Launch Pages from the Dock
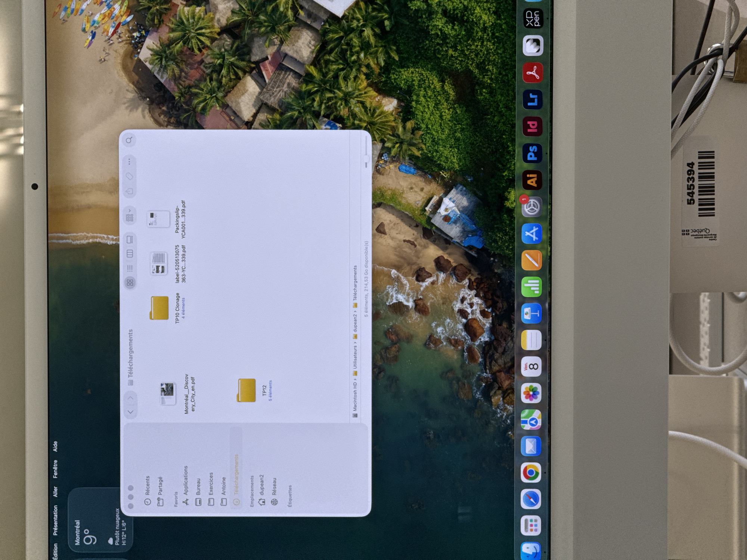This screenshot has width=747, height=560. [531, 260]
